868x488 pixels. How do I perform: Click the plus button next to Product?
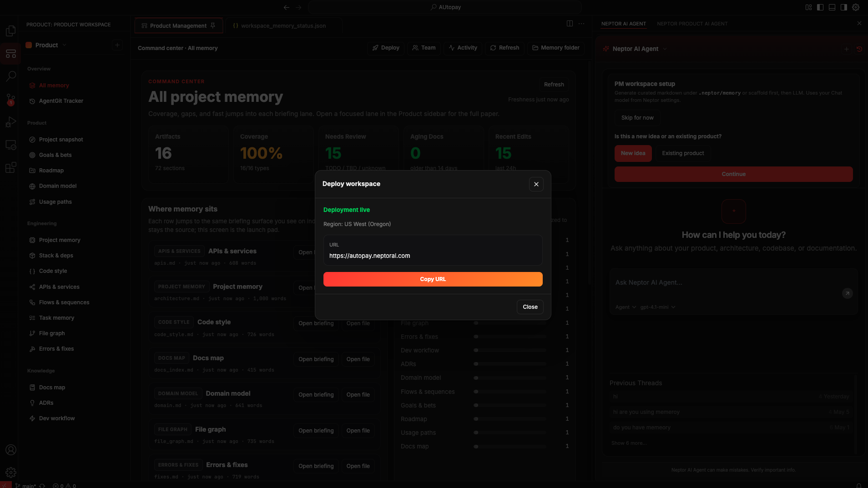tap(117, 45)
